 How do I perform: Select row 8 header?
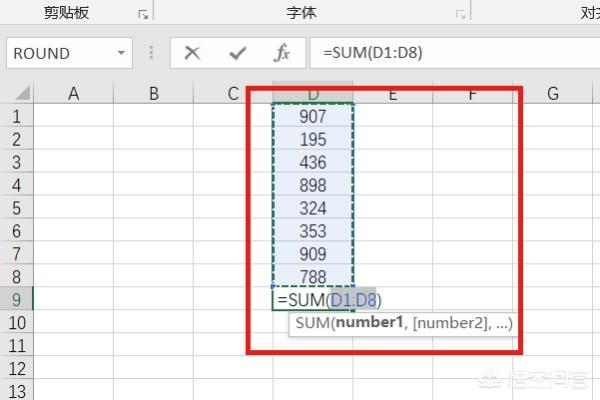tap(16, 276)
